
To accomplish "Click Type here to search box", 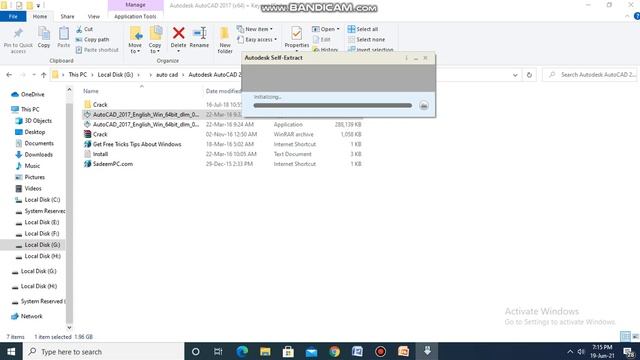I will coord(103,351).
